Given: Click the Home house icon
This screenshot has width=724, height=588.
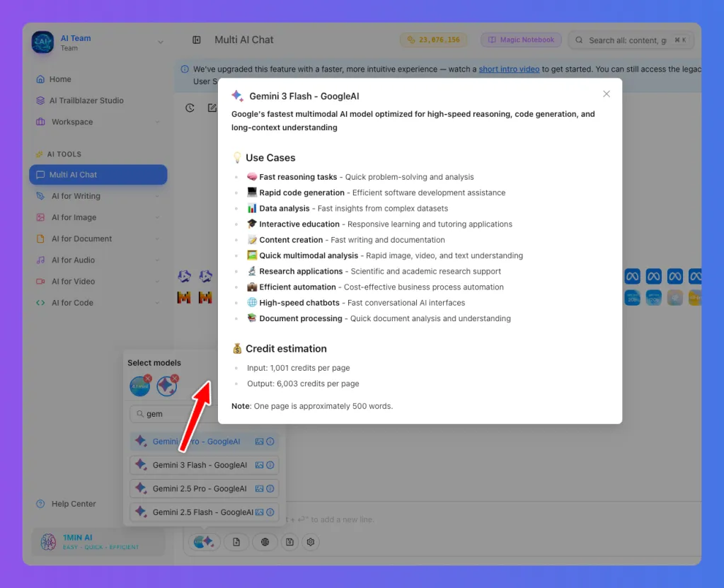Looking at the screenshot, I should (x=40, y=79).
